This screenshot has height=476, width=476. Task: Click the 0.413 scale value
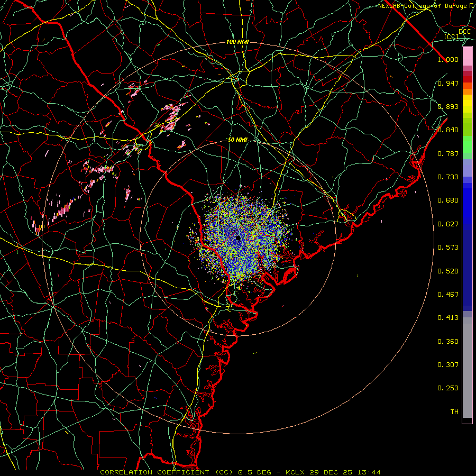pyautogui.click(x=448, y=318)
